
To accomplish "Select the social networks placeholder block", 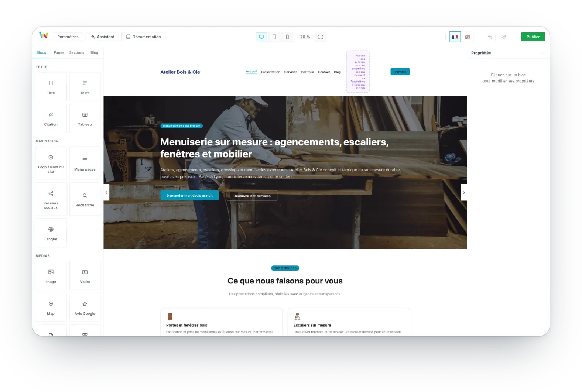I will tap(358, 72).
